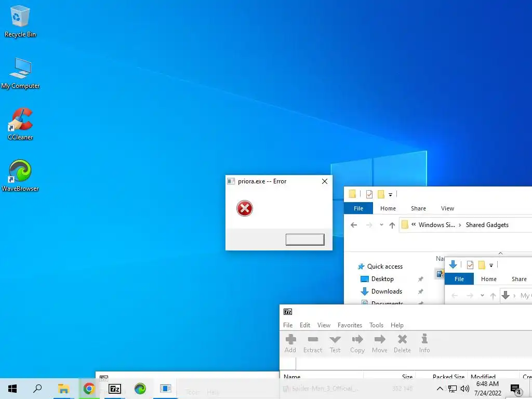Select the My Computer desktop icon
The image size is (532, 399).
[x=20, y=73]
